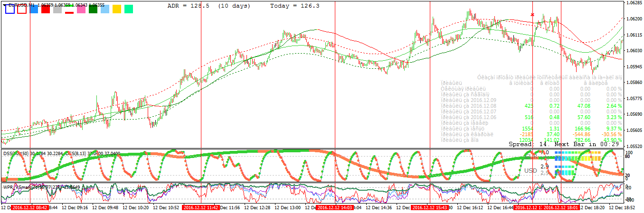The image size is (644, 213).
Task: Click the -30.56 % loss value
Action: pyautogui.click(x=612, y=134)
